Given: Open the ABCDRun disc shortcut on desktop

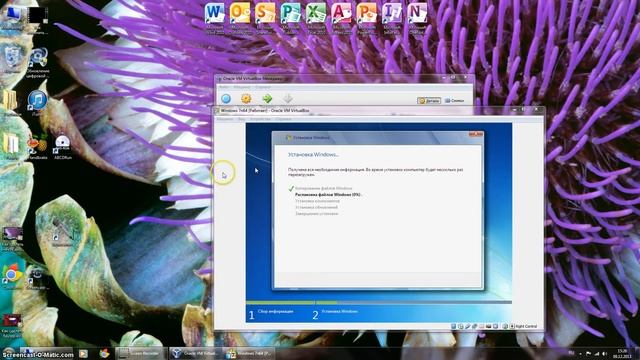Looking at the screenshot, I should pyautogui.click(x=62, y=146).
